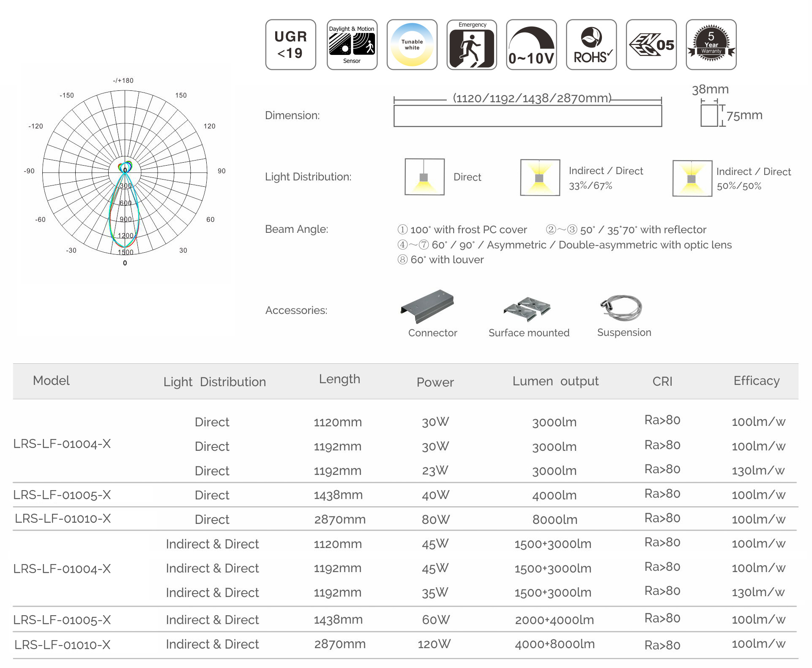812x668 pixels.
Task: Click the 1438mm length in the 40W row
Action: point(338,495)
